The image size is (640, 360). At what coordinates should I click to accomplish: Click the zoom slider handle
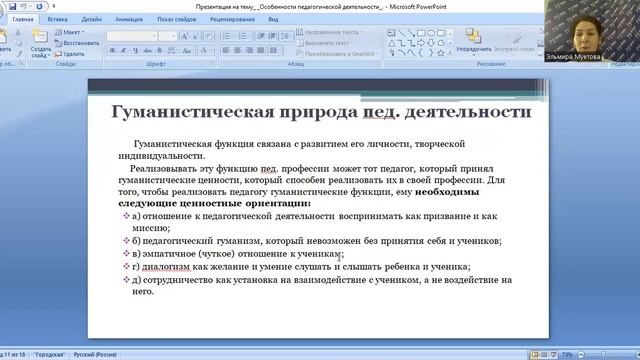(603, 354)
